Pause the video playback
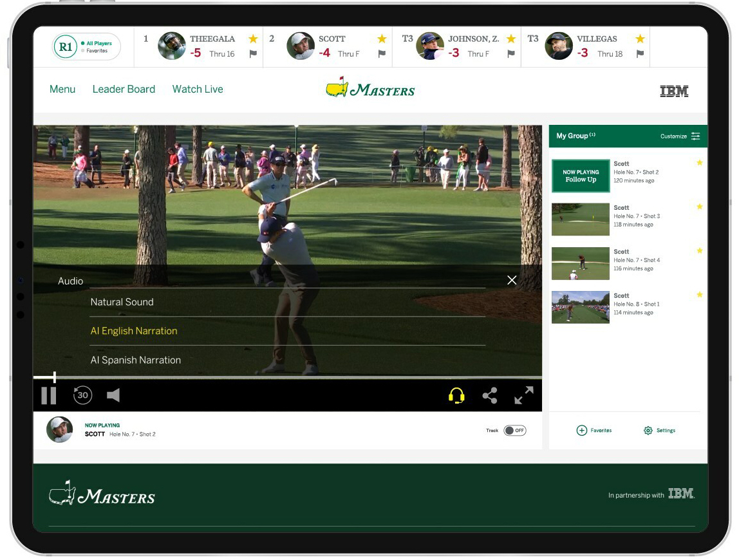Image resolution: width=739 pixels, height=560 pixels. tap(48, 395)
